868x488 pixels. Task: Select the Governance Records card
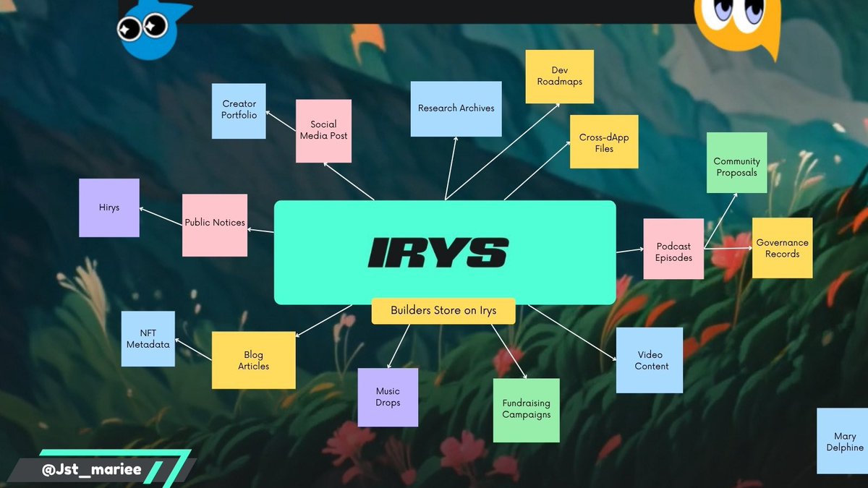tap(782, 248)
